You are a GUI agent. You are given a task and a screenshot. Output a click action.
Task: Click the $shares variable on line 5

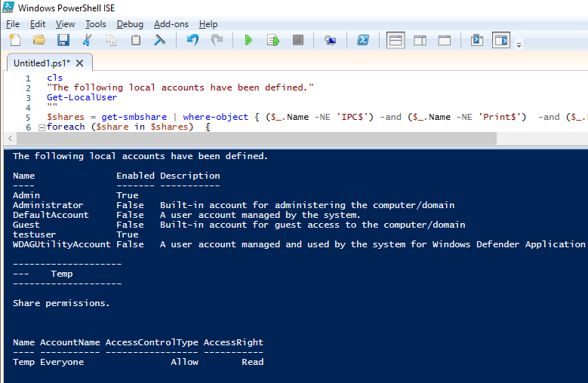point(65,117)
